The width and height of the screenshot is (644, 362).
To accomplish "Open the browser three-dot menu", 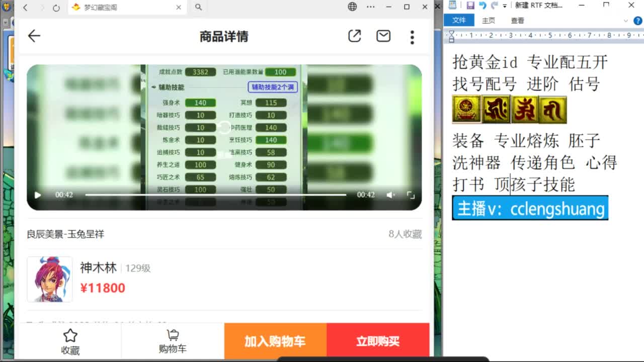I will point(371,7).
